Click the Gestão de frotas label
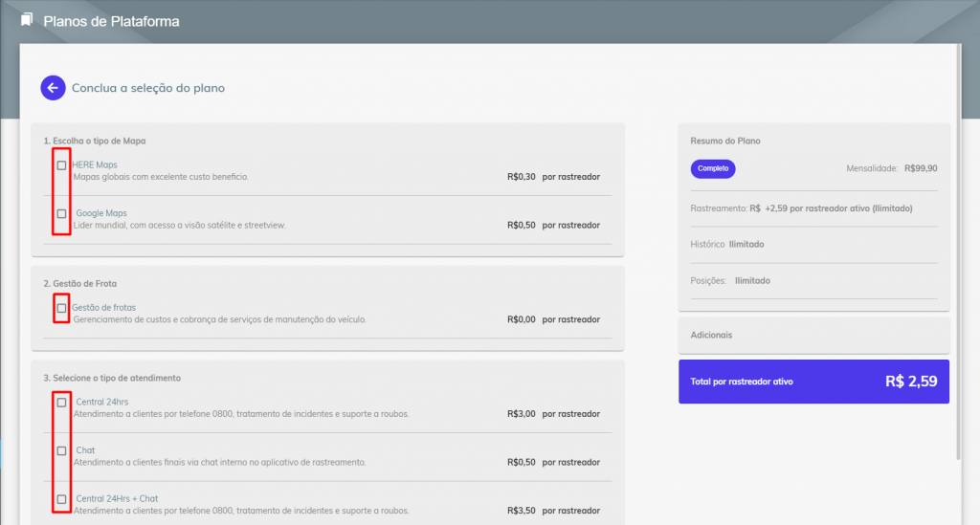Viewport: 980px width, 525px height. [x=103, y=307]
